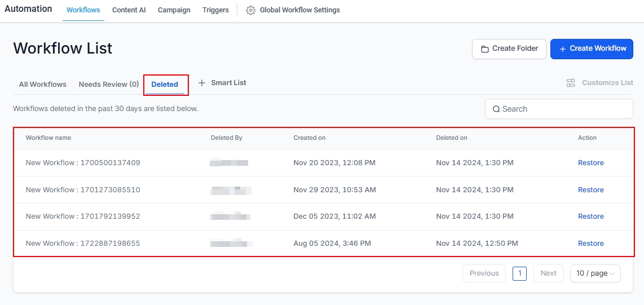Open the 10 / page dropdown
644x305 pixels.
595,273
